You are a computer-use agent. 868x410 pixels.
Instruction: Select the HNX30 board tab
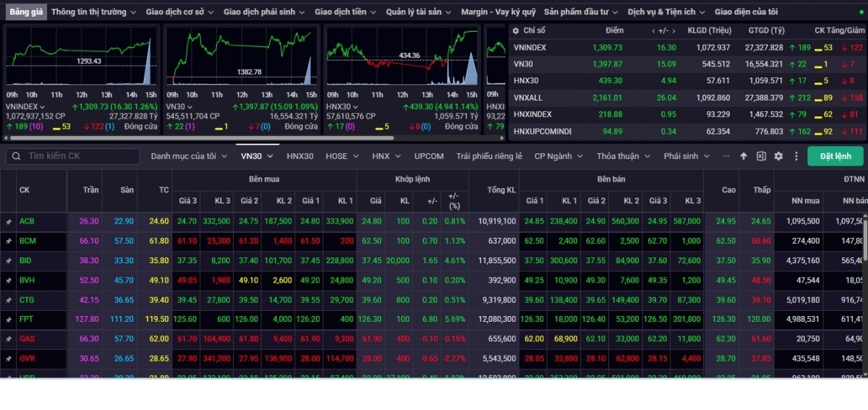coord(300,156)
